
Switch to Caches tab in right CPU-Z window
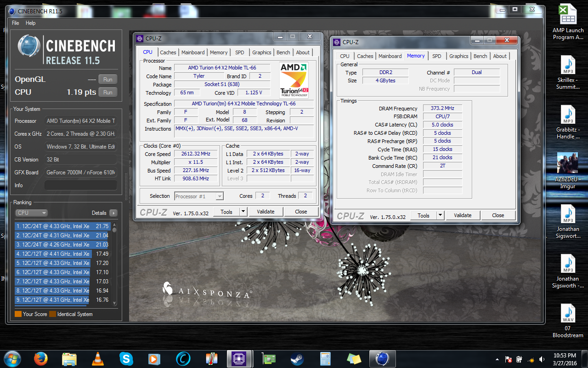click(365, 56)
